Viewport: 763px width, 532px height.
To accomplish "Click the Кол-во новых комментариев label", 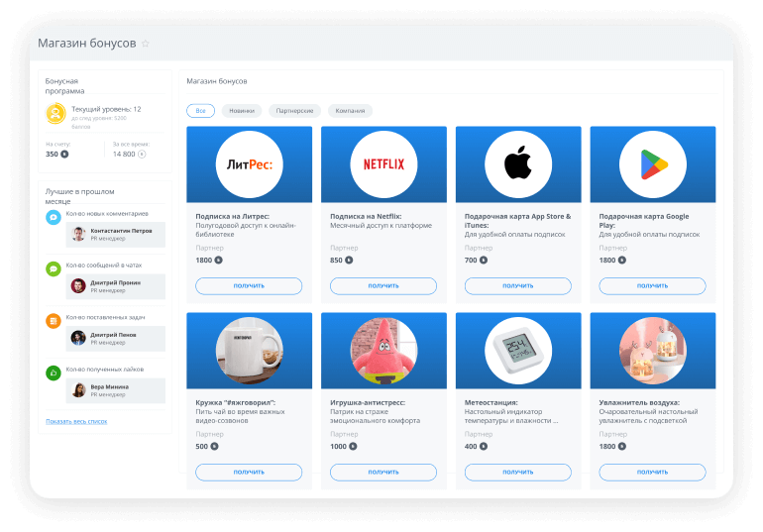I will [107, 213].
